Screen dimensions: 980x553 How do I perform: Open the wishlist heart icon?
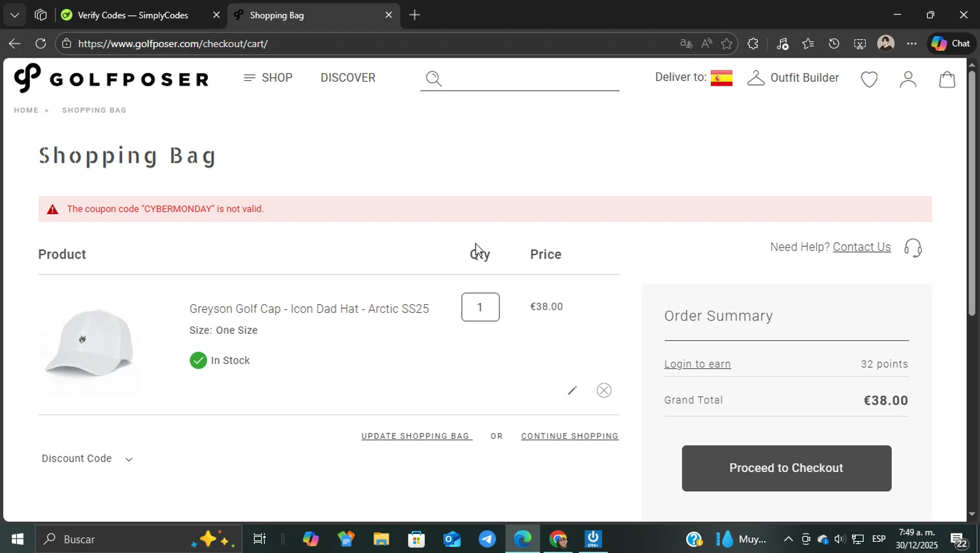click(869, 80)
